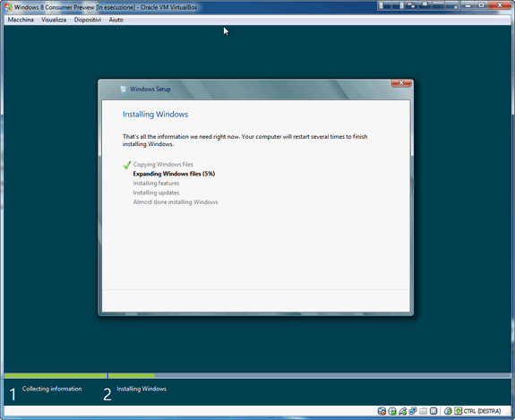The image size is (515, 420).
Task: Open the Visualizza menu
Action: coord(54,20)
